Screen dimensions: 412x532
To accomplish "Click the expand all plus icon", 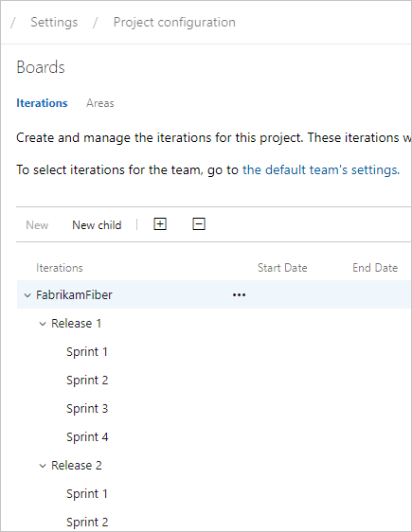I will pyautogui.click(x=160, y=224).
